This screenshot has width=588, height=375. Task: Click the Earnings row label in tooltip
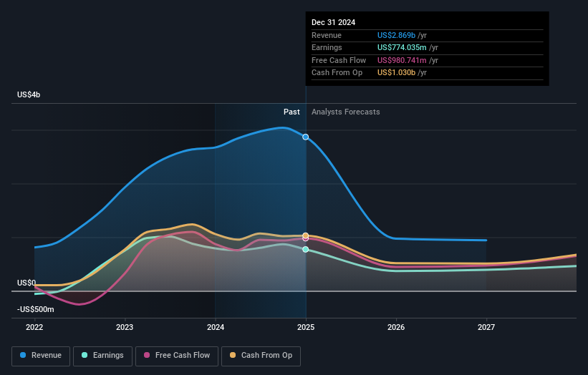pos(327,47)
